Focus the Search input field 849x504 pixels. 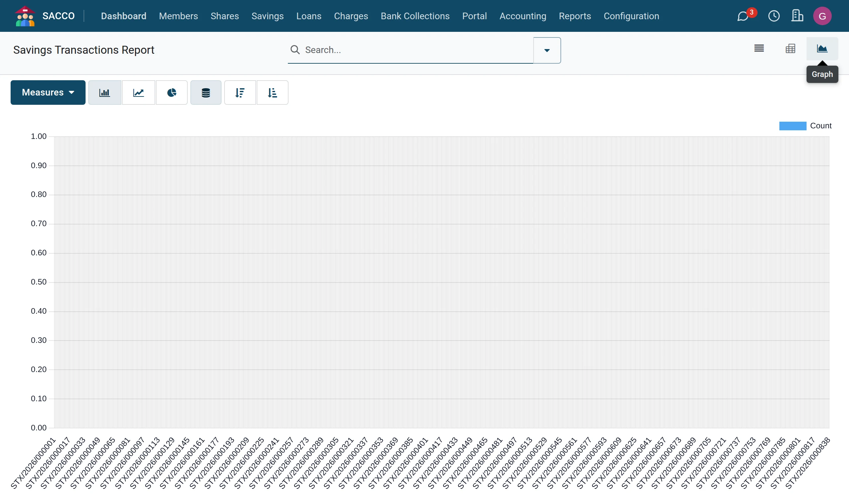[418, 50]
